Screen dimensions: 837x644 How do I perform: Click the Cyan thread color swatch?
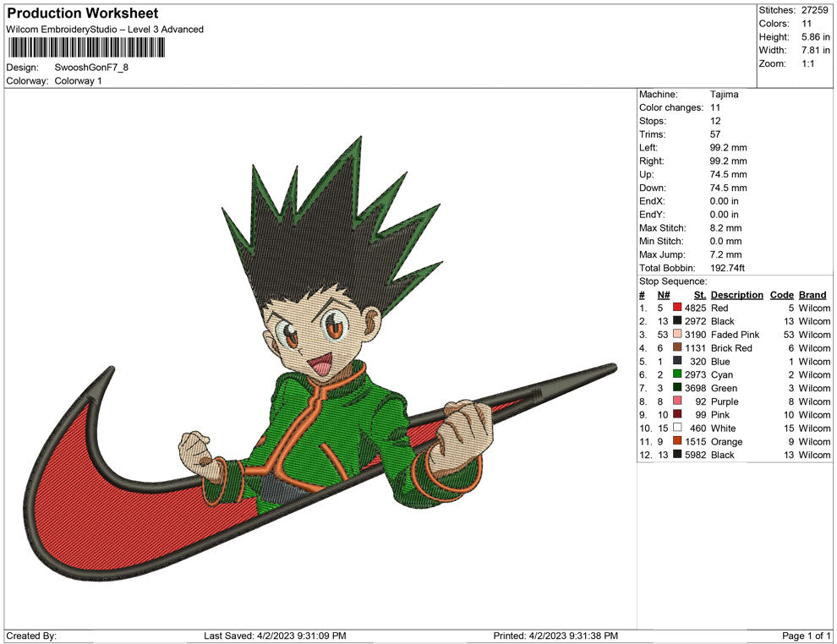pos(677,374)
